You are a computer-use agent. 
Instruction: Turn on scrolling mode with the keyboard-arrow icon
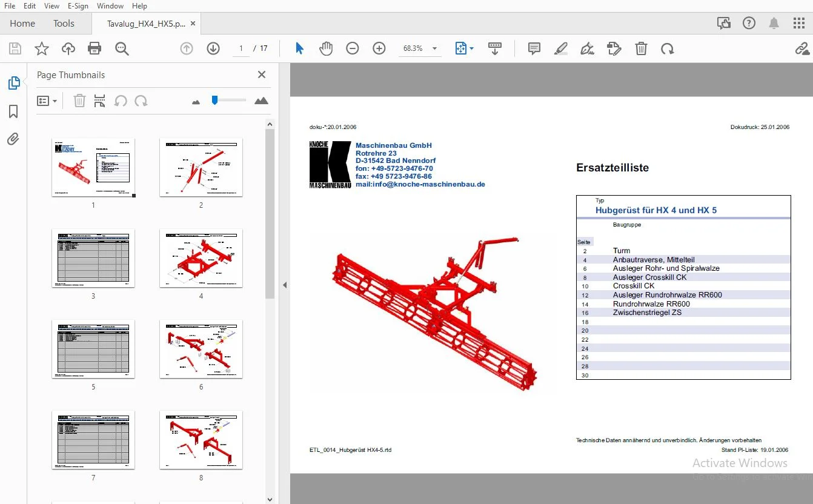coord(495,48)
